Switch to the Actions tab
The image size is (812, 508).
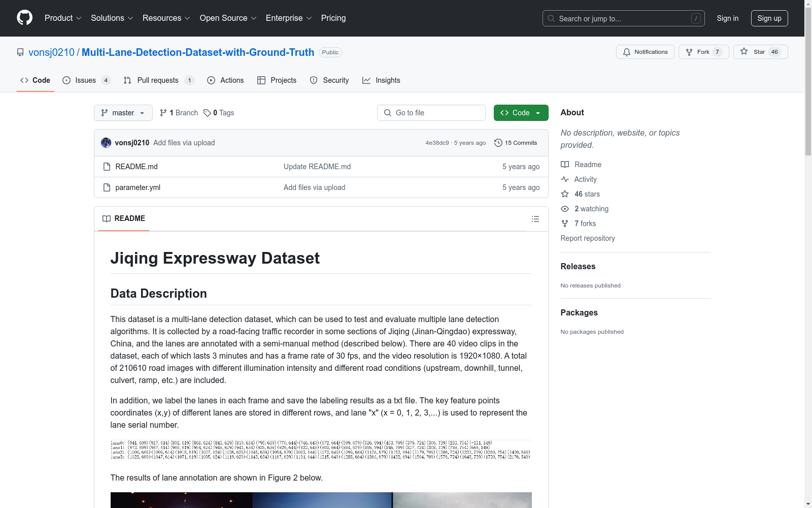pyautogui.click(x=225, y=80)
